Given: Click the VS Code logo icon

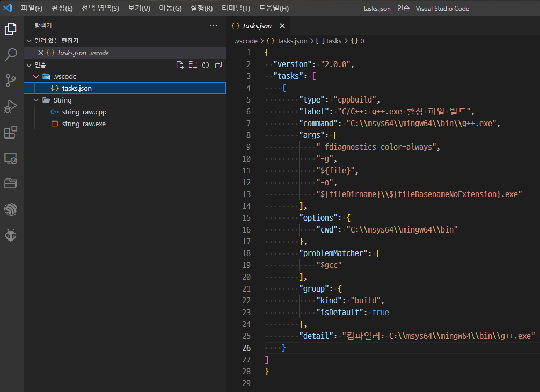Looking at the screenshot, I should click(x=8, y=8).
